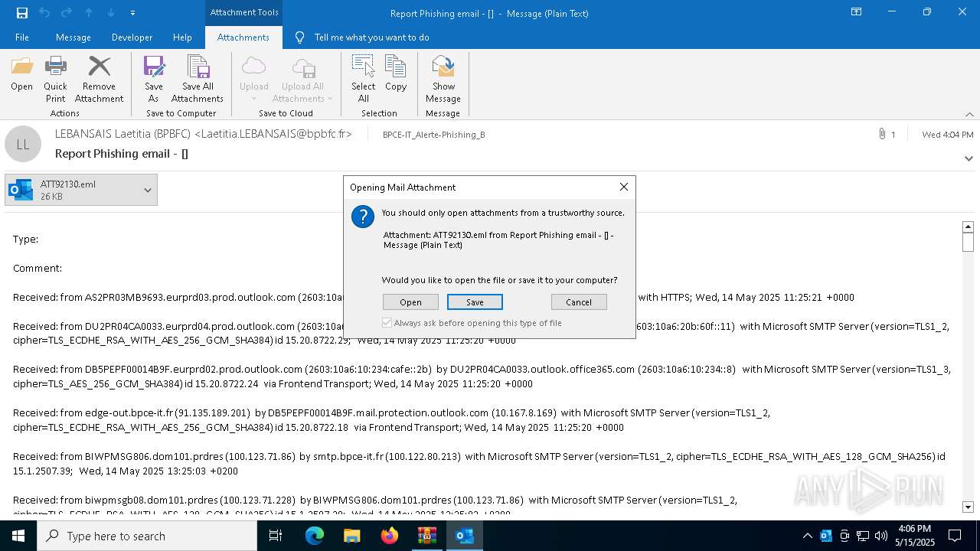This screenshot has width=980, height=551.
Task: Open Customize Quick Access Toolbar dropdown
Action: [x=132, y=13]
